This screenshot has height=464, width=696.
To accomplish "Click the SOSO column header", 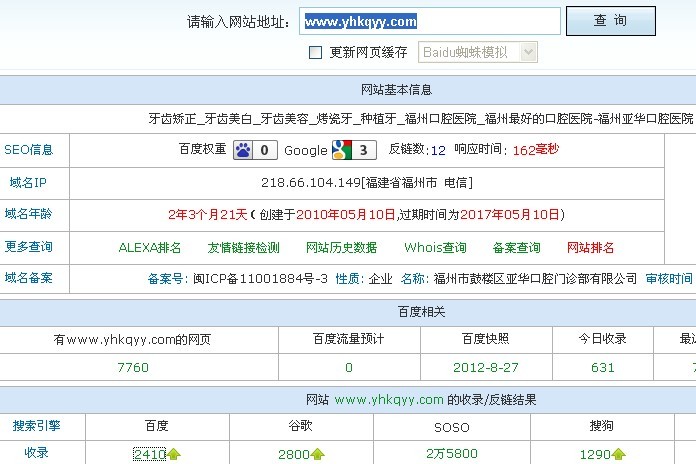I will pos(452,428).
